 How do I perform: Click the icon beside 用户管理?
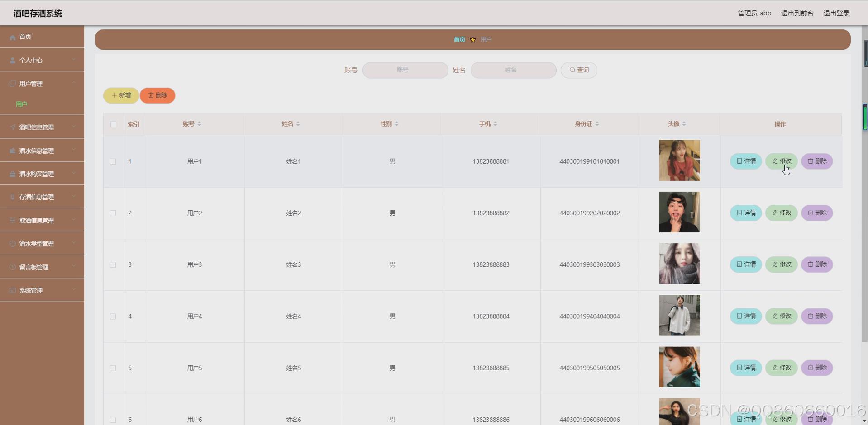[x=13, y=84]
